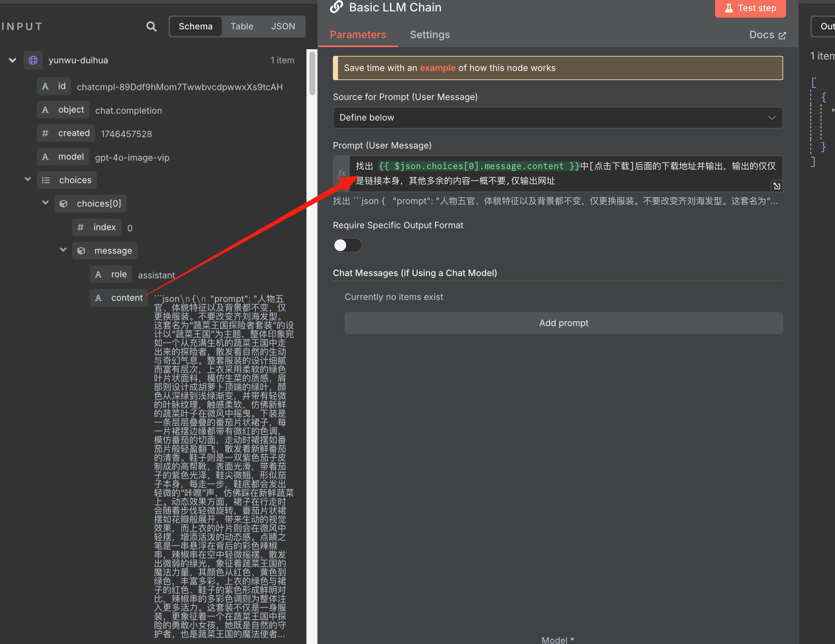Collapse the message object chevron
Screen dimensions: 835x644
click(x=63, y=250)
